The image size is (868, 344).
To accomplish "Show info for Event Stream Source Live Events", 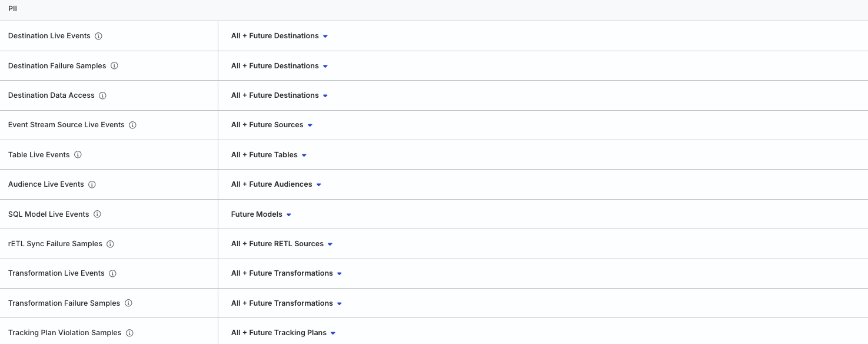I will coord(132,125).
